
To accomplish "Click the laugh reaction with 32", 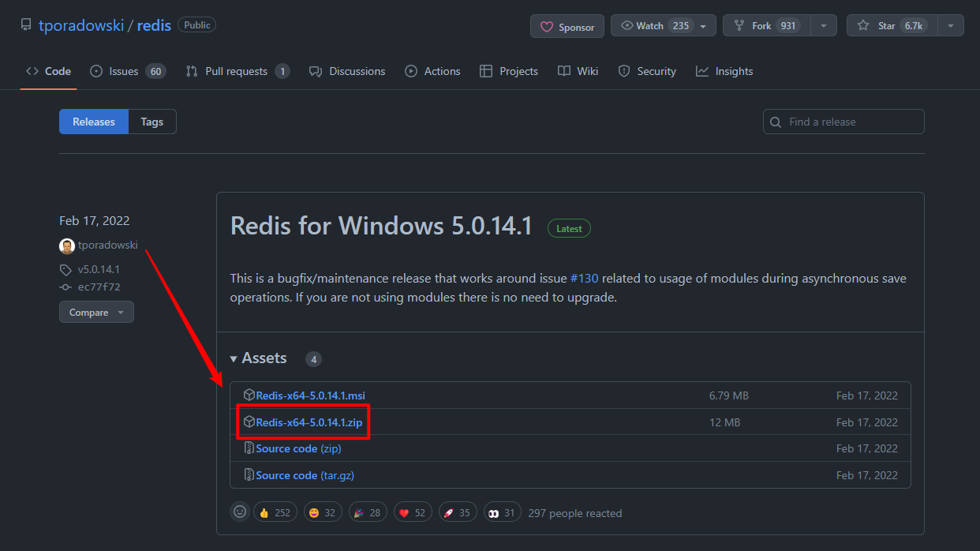I will tap(320, 512).
